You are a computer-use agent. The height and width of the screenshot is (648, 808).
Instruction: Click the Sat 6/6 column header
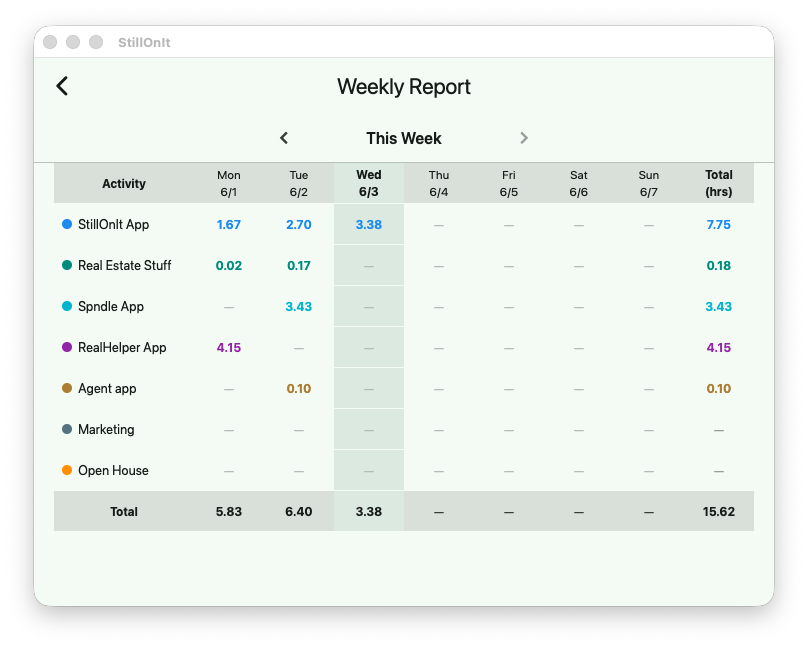(579, 183)
